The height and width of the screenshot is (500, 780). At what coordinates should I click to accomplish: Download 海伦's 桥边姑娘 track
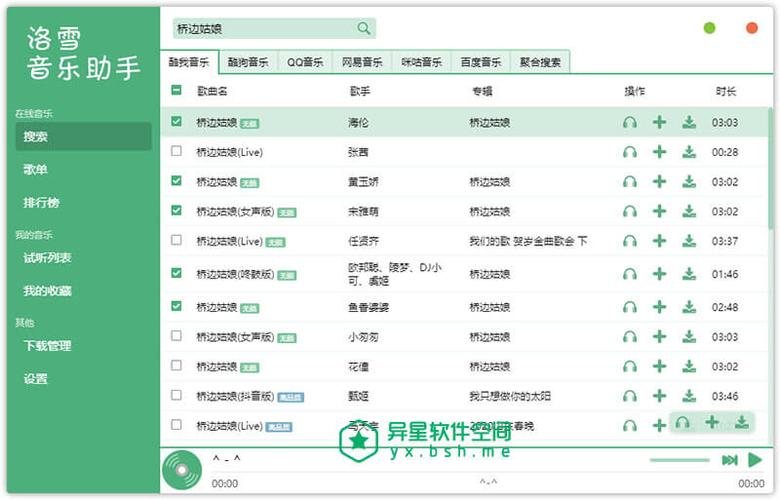[x=689, y=122]
